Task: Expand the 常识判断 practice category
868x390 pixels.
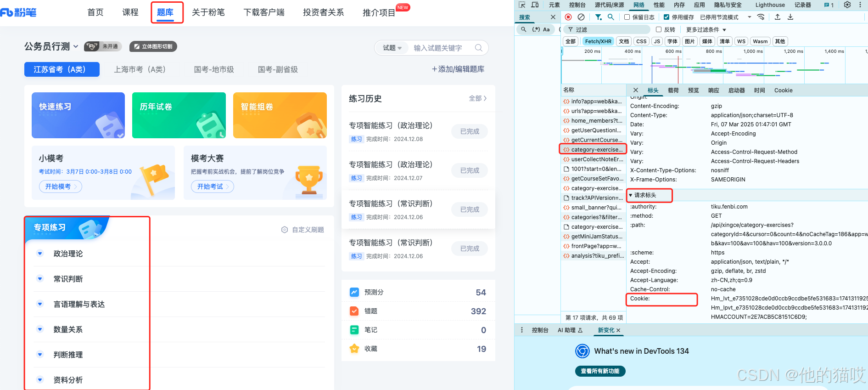Action: tap(40, 279)
